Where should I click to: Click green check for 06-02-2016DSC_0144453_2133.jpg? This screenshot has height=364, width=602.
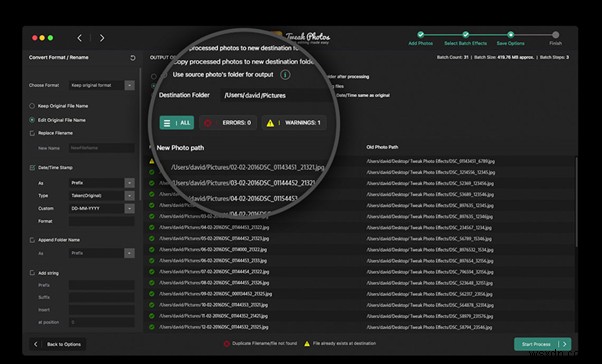pos(152,261)
